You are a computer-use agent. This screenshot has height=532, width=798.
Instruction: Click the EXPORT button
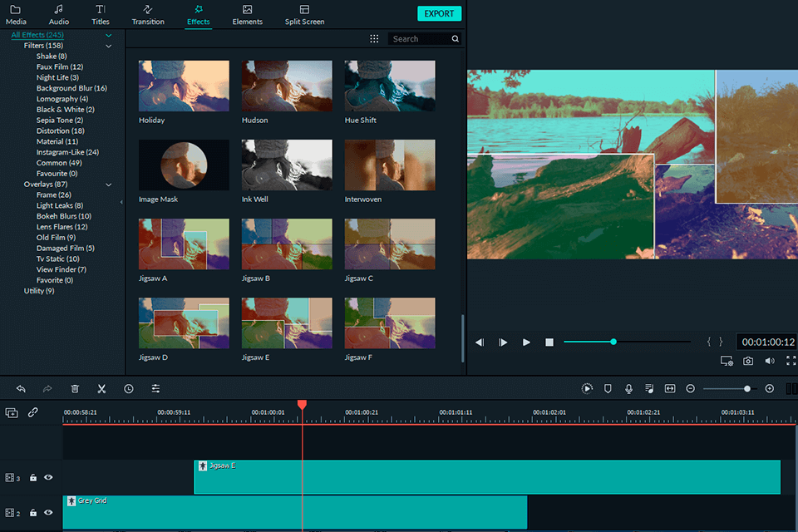(439, 13)
